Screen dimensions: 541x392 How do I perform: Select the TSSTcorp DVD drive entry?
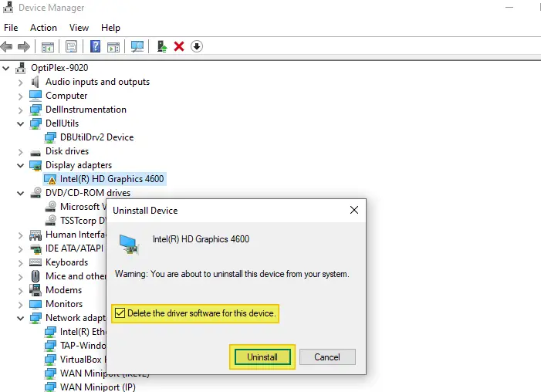coord(83,220)
